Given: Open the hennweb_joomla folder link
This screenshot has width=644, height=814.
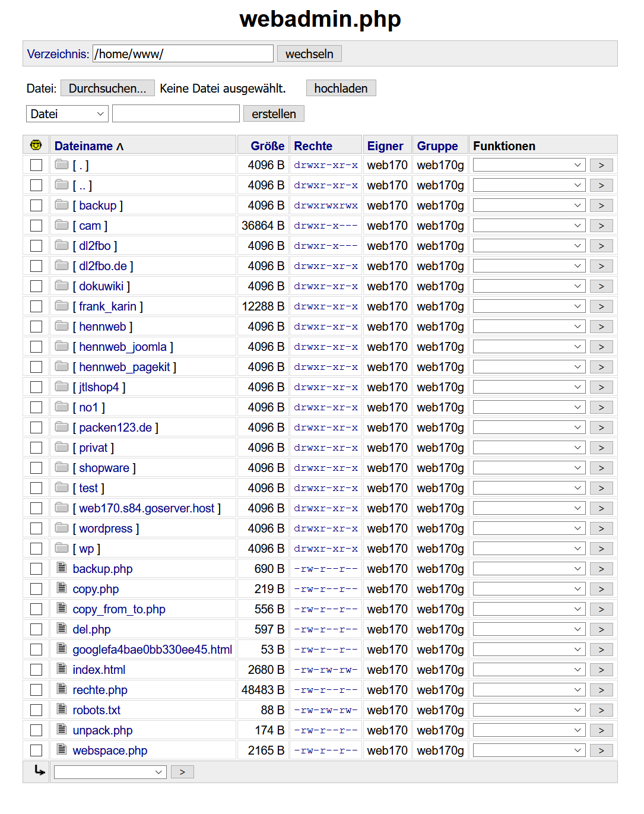Looking at the screenshot, I should tap(123, 347).
